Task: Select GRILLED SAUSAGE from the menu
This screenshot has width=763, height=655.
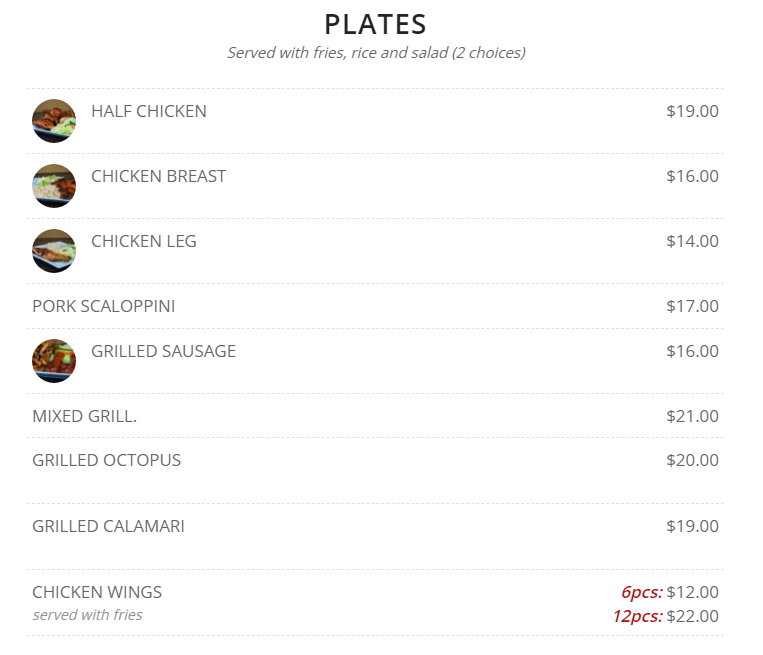Action: [163, 351]
